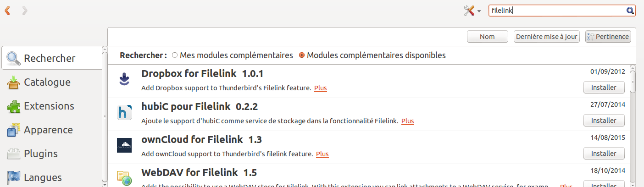Click the forward navigation arrow

[25, 11]
